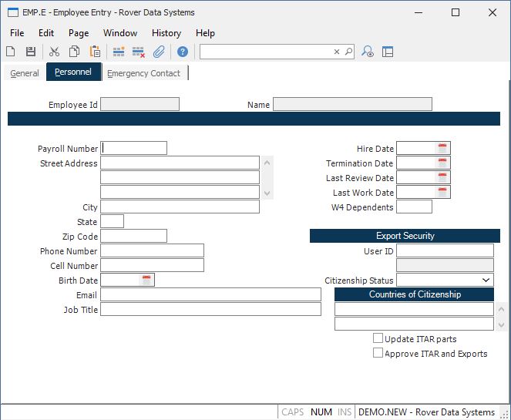Open the Termination Date calendar dropdown
Screen dimensions: 511x420
[442, 163]
